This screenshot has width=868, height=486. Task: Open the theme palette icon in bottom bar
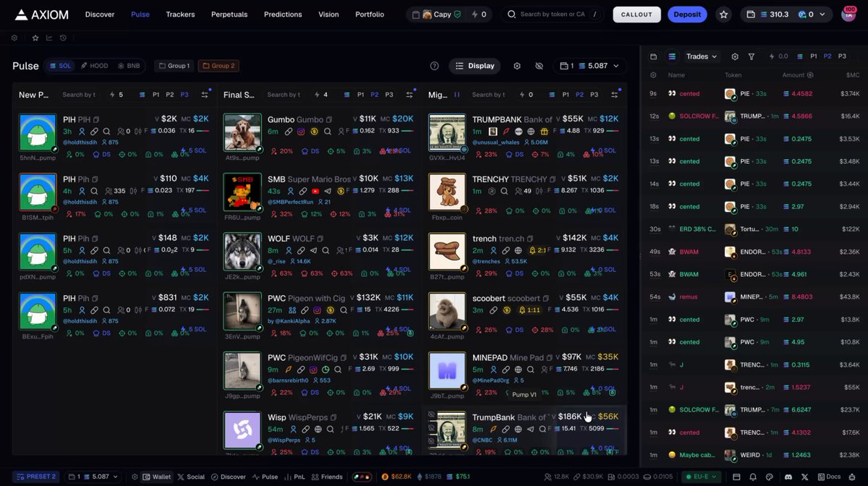pyautogui.click(x=769, y=477)
